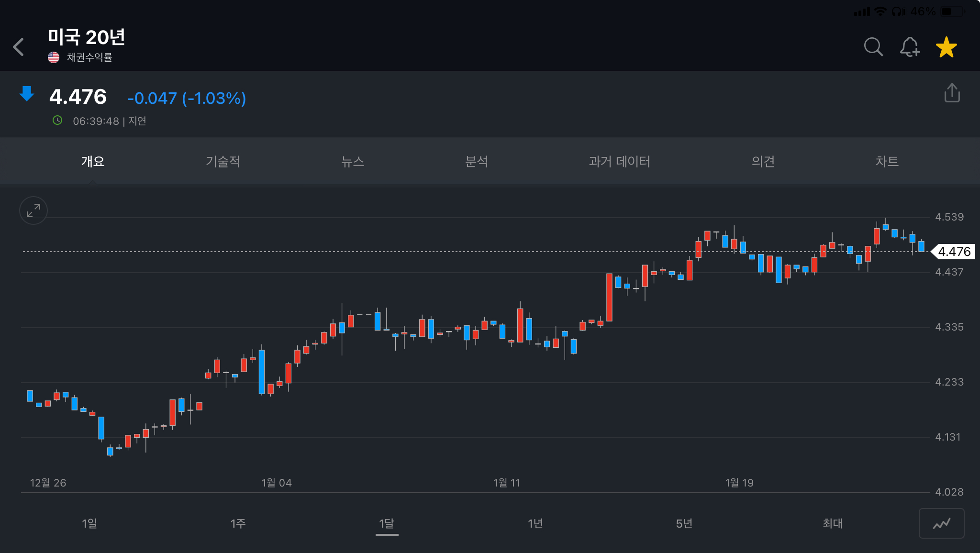Tap the 12월 26 date label

pyautogui.click(x=48, y=483)
